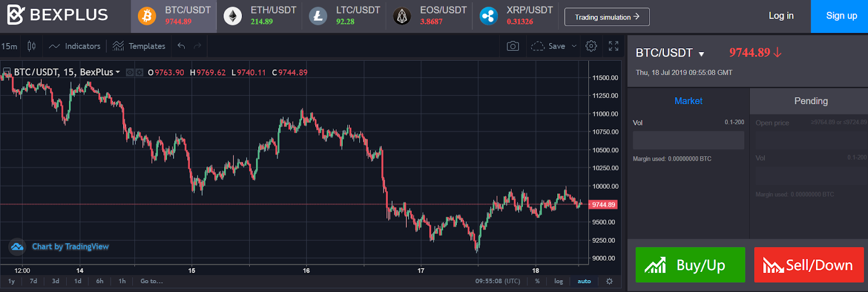868x292 pixels.
Task: Take a chart snapshot with camera icon
Action: [513, 46]
